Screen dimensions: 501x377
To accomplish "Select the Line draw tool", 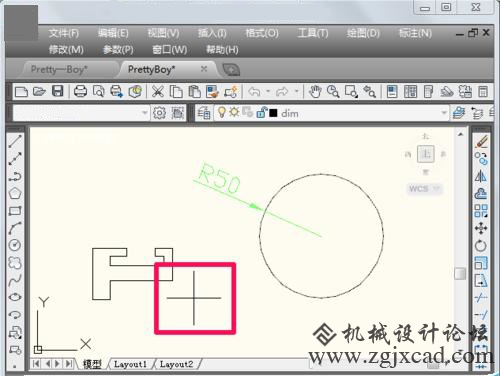I will coord(15,141).
